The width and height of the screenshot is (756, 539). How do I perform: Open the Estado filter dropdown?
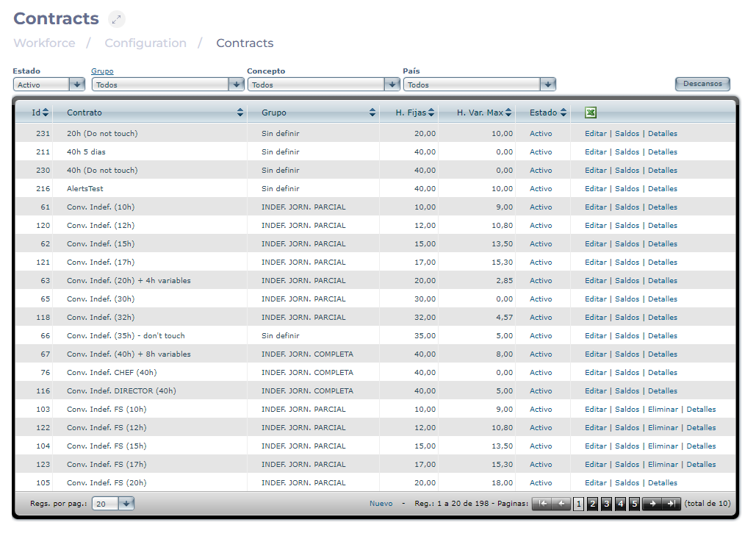pos(78,85)
